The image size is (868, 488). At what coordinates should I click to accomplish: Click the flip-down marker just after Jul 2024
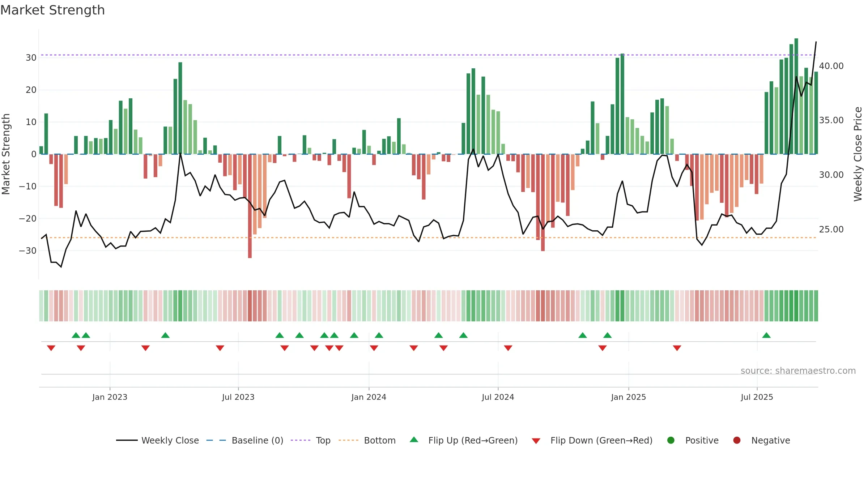click(508, 348)
